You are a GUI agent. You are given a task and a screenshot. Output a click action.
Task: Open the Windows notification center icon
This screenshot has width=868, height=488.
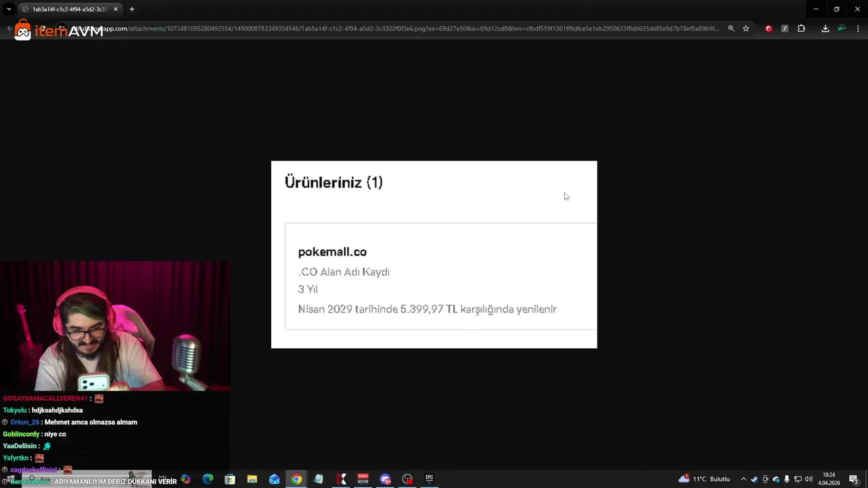click(x=854, y=479)
